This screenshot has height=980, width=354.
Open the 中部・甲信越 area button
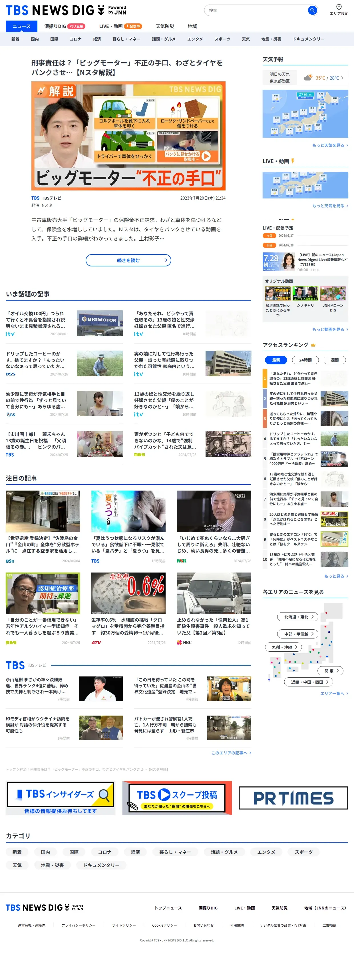pos(298,634)
